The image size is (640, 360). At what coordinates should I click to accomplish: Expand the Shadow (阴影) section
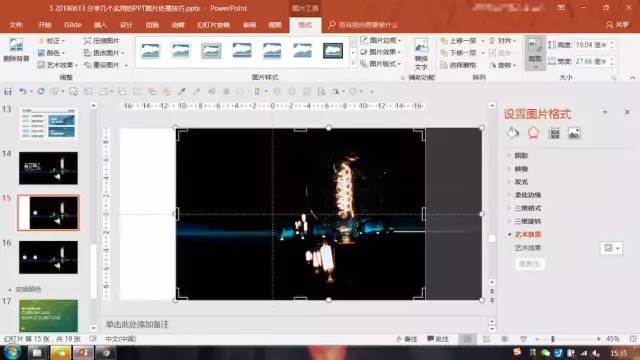(x=521, y=156)
